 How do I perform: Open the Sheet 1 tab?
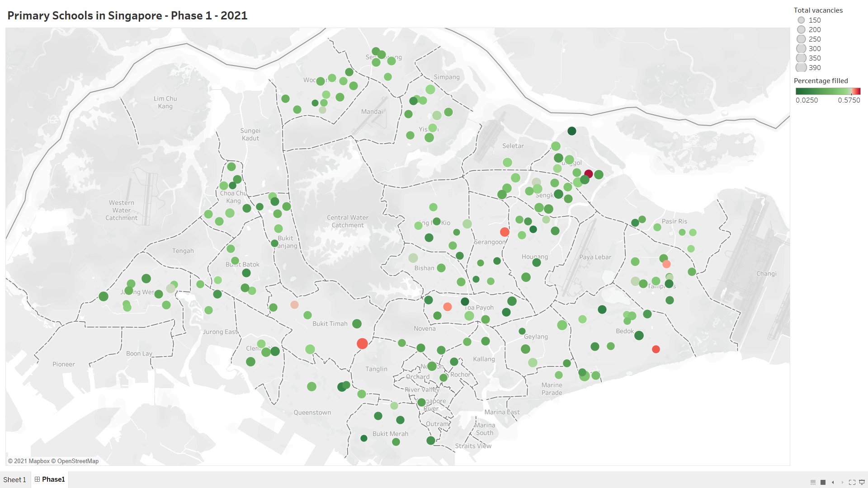(x=14, y=480)
